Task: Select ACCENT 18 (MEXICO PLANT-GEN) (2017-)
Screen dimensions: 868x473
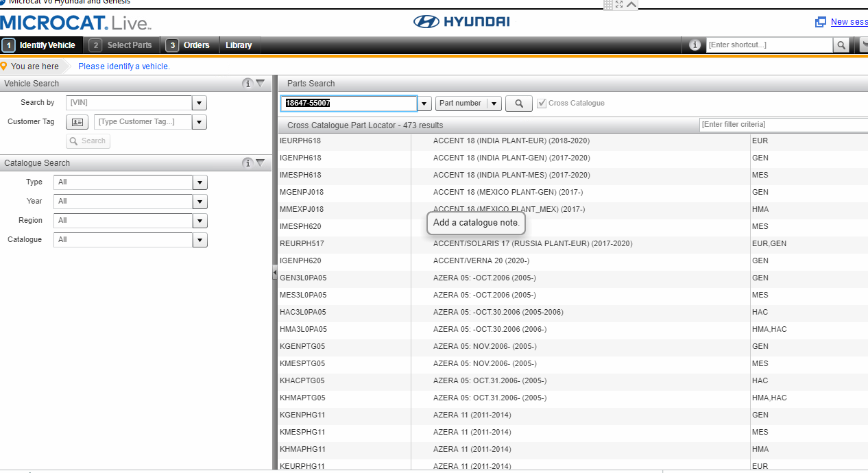Action: [x=508, y=193]
